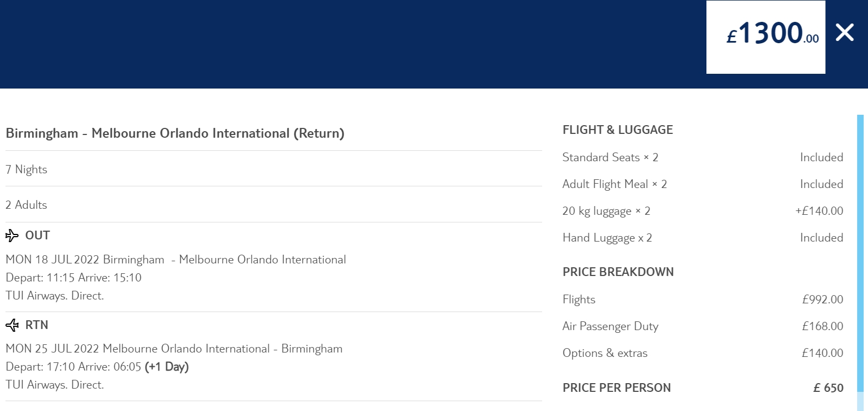The image size is (868, 411).
Task: Click the Air Passenger Duty label
Action: click(610, 326)
